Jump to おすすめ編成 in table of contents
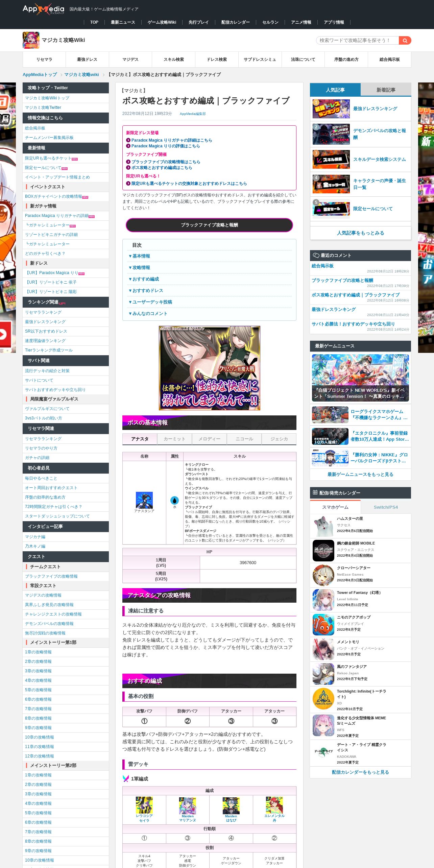The image size is (434, 868). [x=144, y=279]
